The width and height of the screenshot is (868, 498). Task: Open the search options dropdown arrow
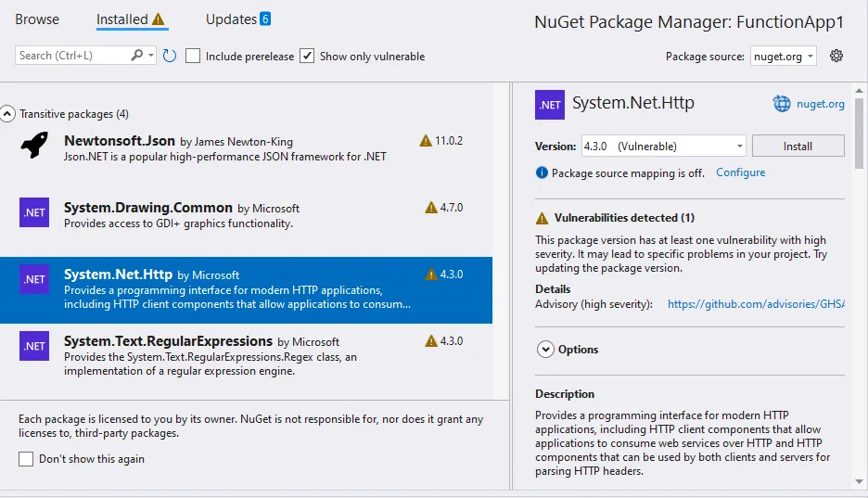pos(150,56)
